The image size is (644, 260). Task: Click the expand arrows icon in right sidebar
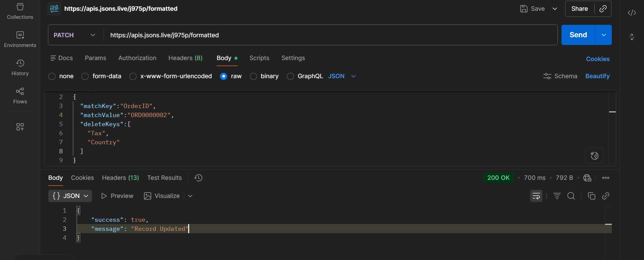click(x=632, y=37)
